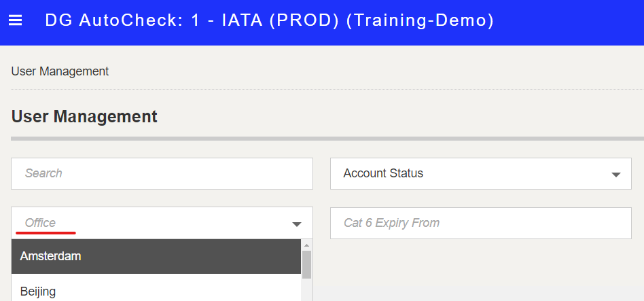Click the Cat 6 Expiry From field
Screen dimensions: 644x301
pyautogui.click(x=480, y=223)
